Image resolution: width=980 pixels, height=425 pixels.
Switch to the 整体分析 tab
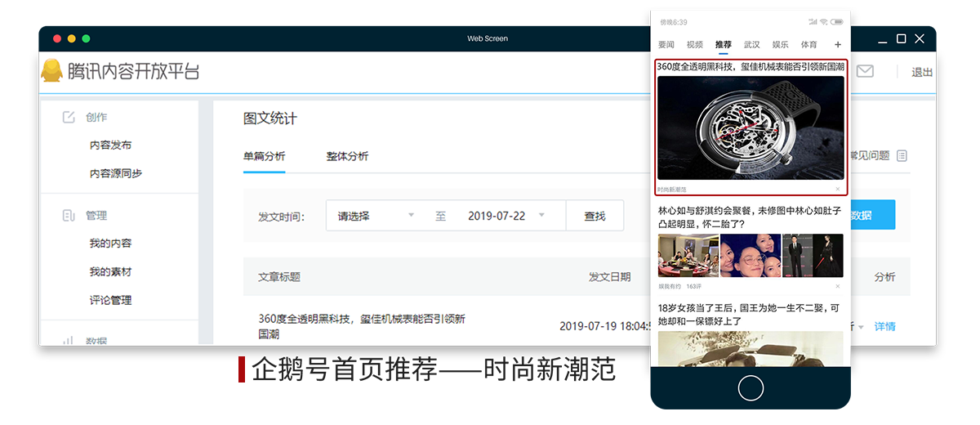(x=347, y=156)
